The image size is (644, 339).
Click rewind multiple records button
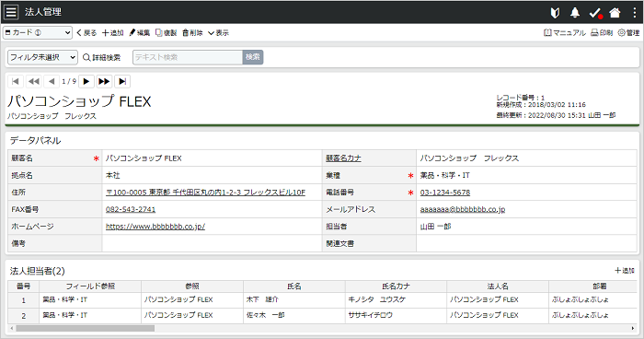coord(34,81)
